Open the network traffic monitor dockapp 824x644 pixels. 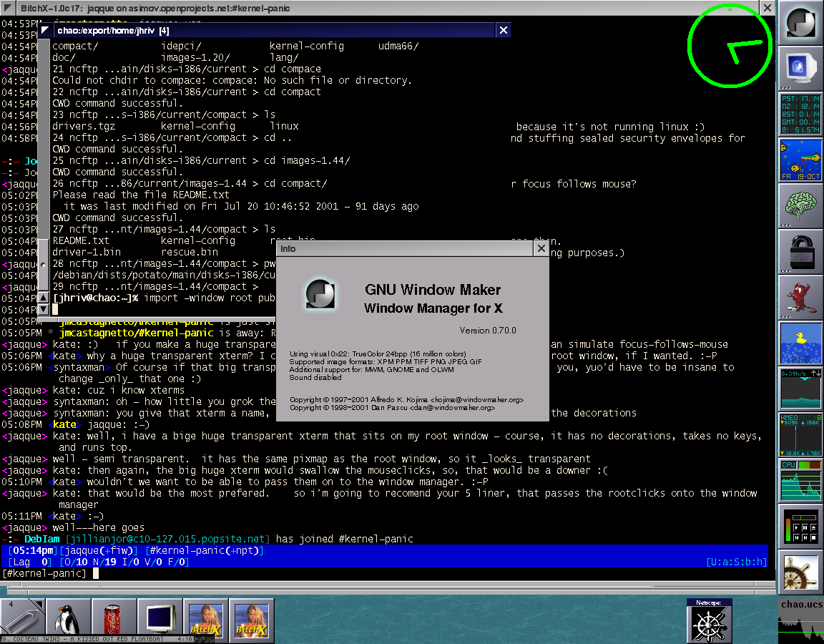pos(801,389)
